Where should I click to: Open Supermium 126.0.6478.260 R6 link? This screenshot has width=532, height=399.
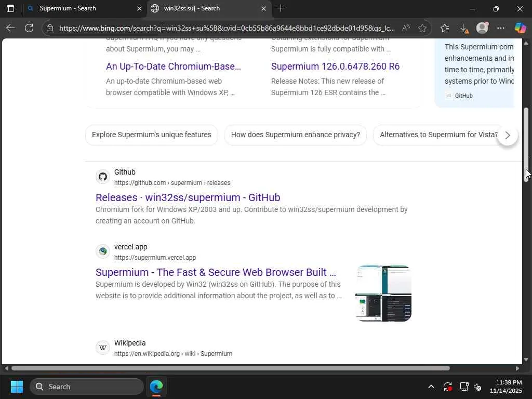tap(335, 66)
